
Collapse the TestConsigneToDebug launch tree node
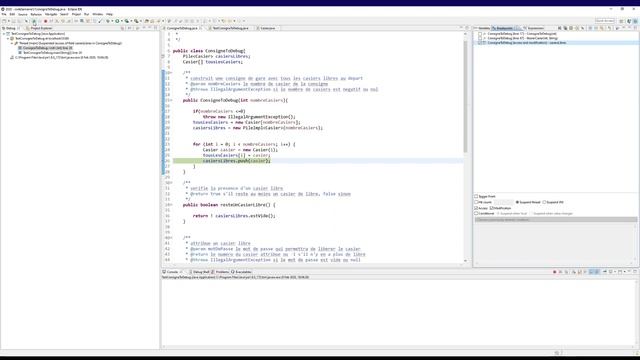point(4,34)
